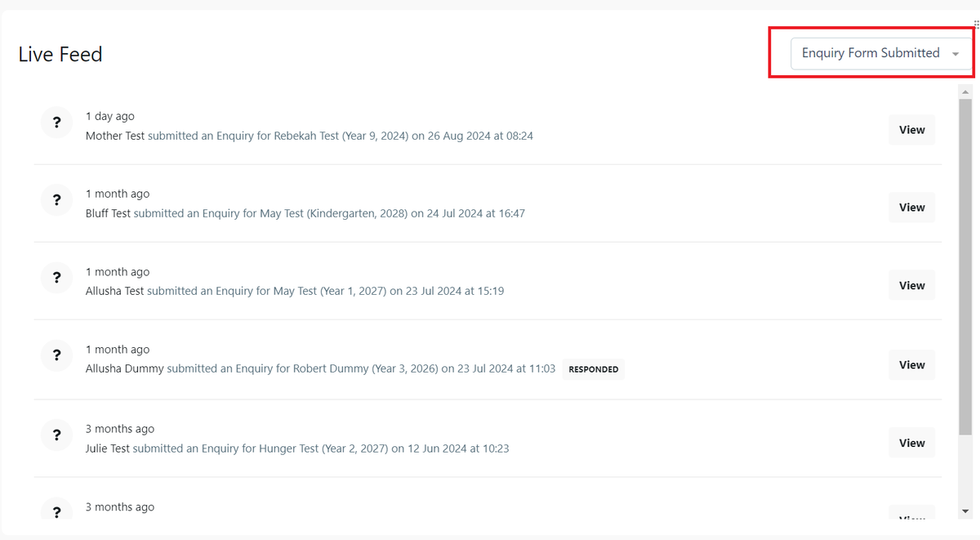
Task: Click View on the Year 1 May Test enquiry
Action: (x=911, y=285)
